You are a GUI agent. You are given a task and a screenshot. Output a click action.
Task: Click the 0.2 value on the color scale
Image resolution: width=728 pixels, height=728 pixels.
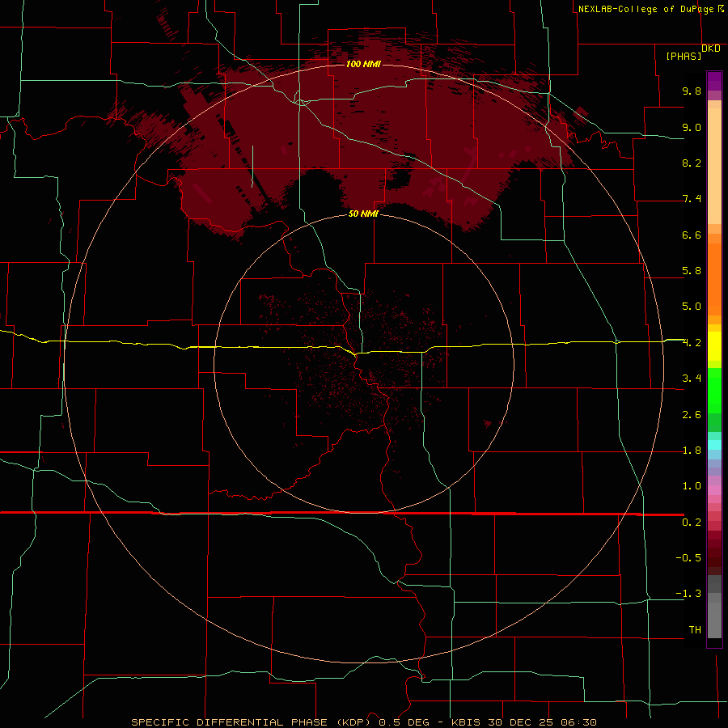pyautogui.click(x=692, y=523)
